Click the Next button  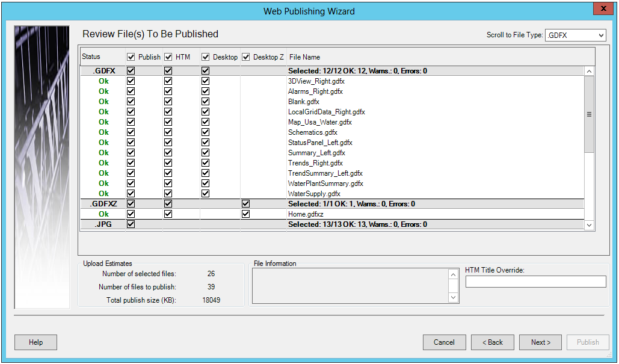(540, 342)
